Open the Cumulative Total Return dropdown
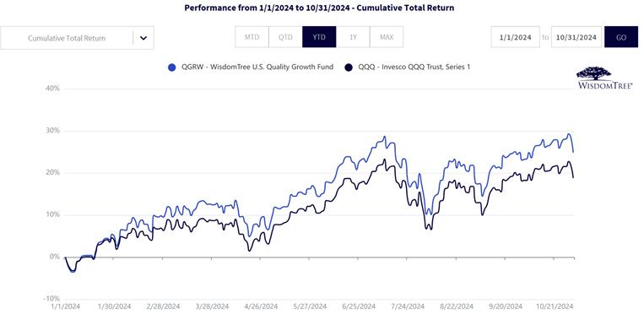 77,38
